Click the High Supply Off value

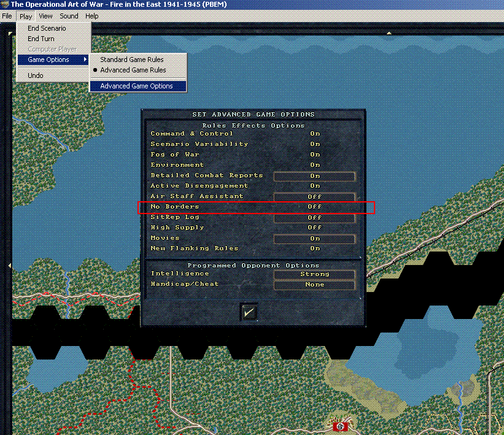click(x=315, y=228)
